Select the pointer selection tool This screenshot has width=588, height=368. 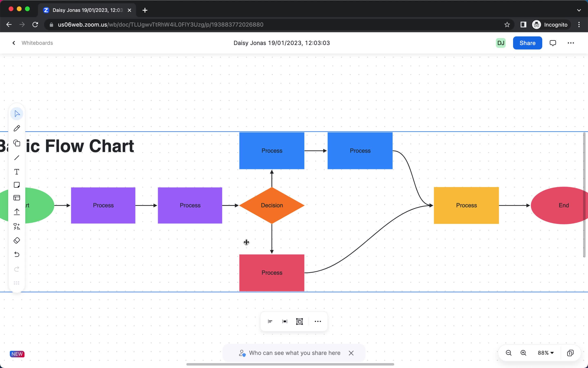[17, 114]
